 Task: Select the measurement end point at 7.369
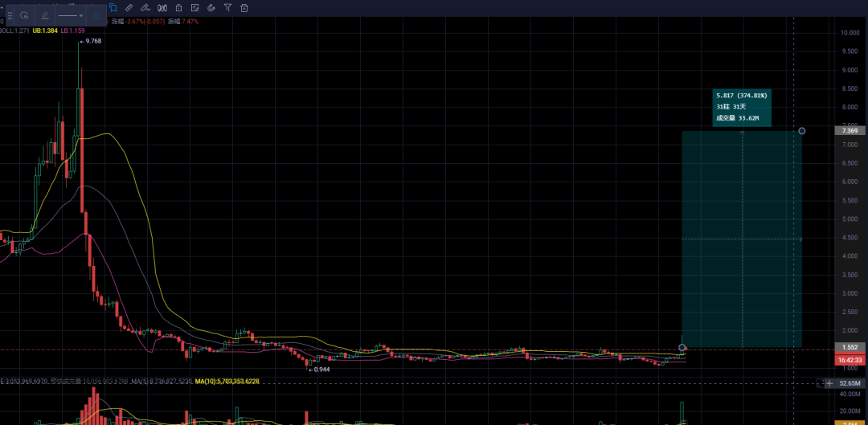[801, 131]
